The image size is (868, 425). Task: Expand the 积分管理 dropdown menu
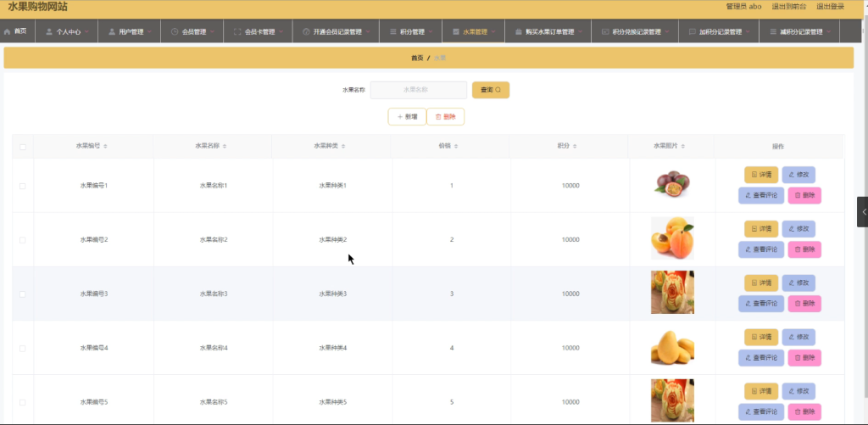coord(411,31)
